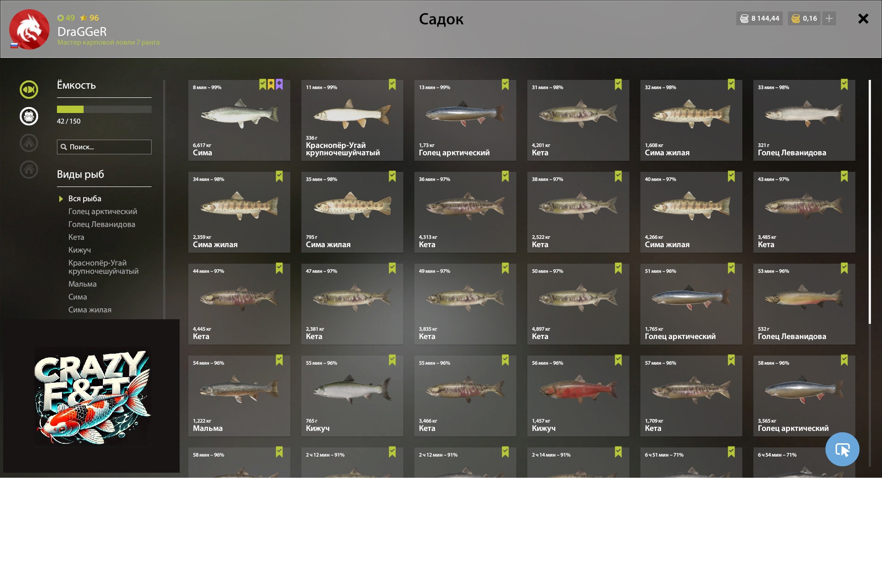Filter by Краснопёр-Угай крупночешуйчатый

coord(103,267)
